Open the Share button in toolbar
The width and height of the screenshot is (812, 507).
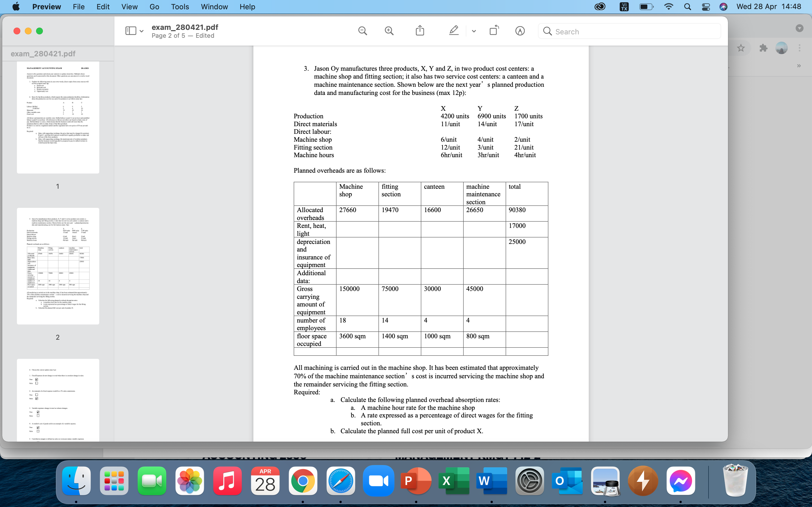pos(420,31)
